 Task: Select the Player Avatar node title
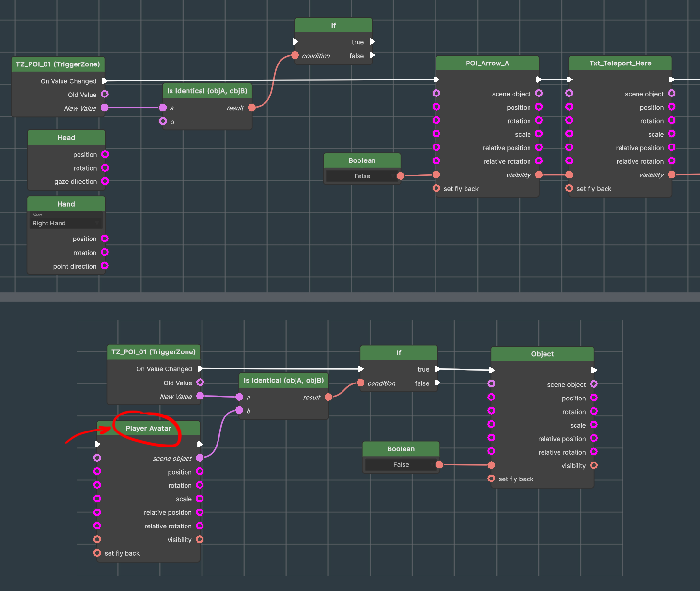148,428
